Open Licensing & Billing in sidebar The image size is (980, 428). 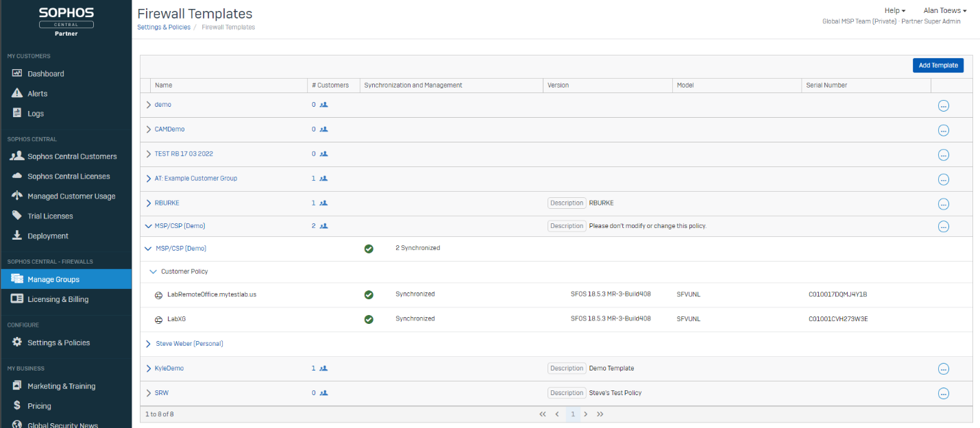pos(58,299)
